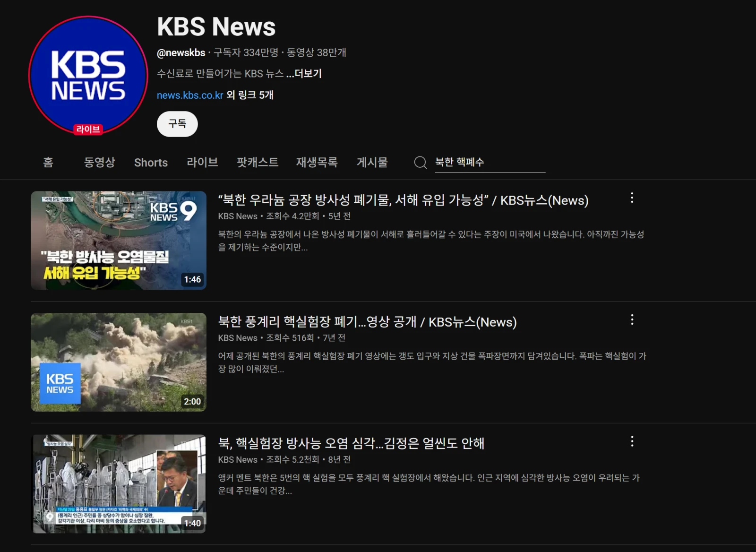Open the news.kbs.co.kr link
Image resolution: width=756 pixels, height=552 pixels.
(x=190, y=95)
